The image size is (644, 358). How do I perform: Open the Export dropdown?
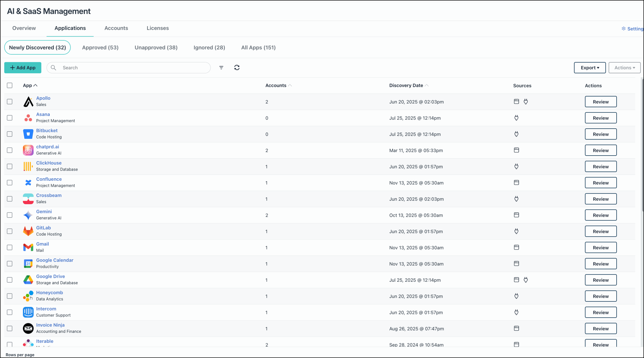[x=590, y=67]
